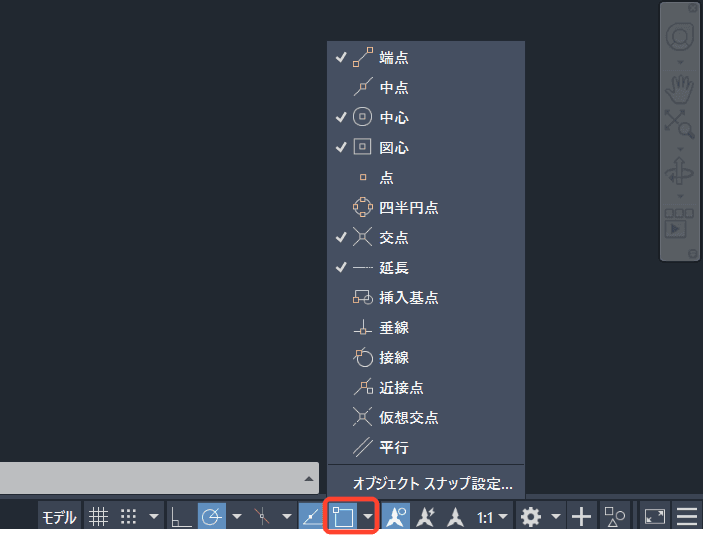This screenshot has height=535, width=703.
Task: Click Zoom Extents in navigation bar
Action: tap(680, 124)
